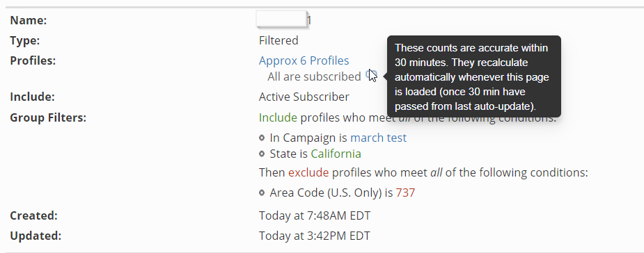Click bullet icon before State is California

pyautogui.click(x=262, y=154)
